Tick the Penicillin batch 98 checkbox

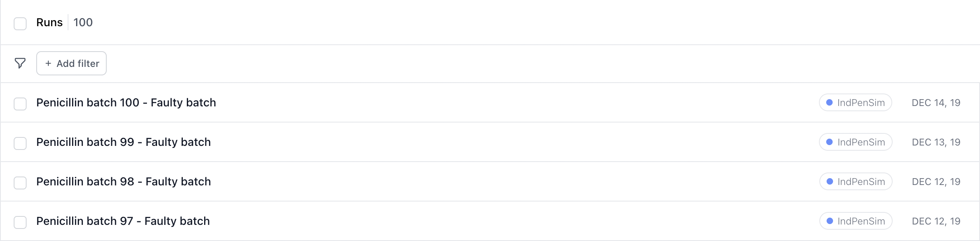20,183
